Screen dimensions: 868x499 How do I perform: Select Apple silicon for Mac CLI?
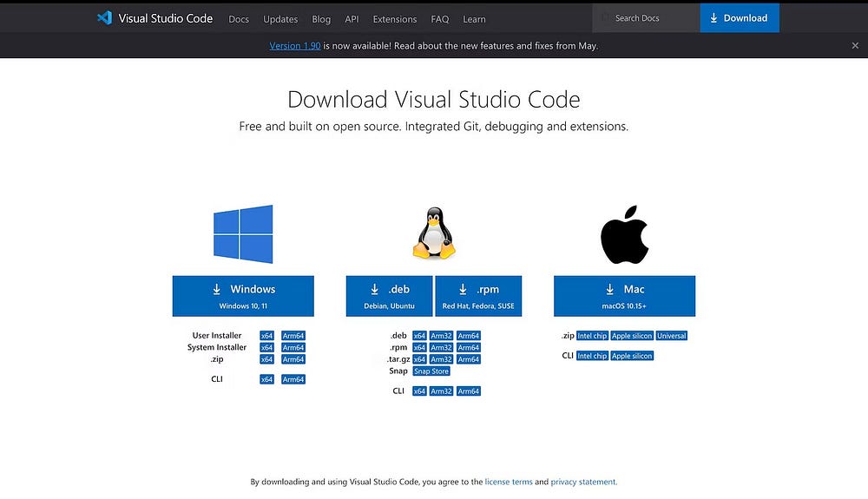pos(632,356)
